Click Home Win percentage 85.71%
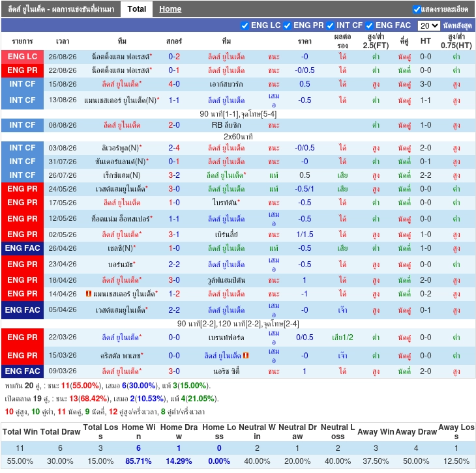 (x=138, y=461)
